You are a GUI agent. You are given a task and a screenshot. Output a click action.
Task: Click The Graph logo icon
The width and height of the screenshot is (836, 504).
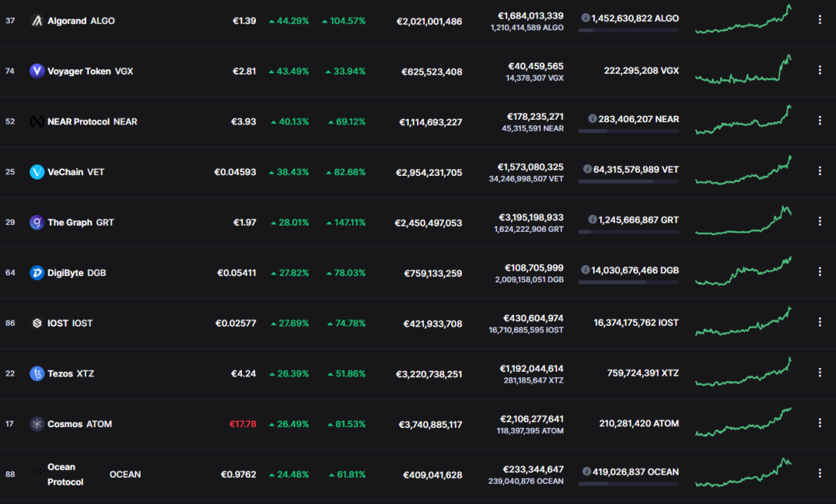(x=37, y=222)
